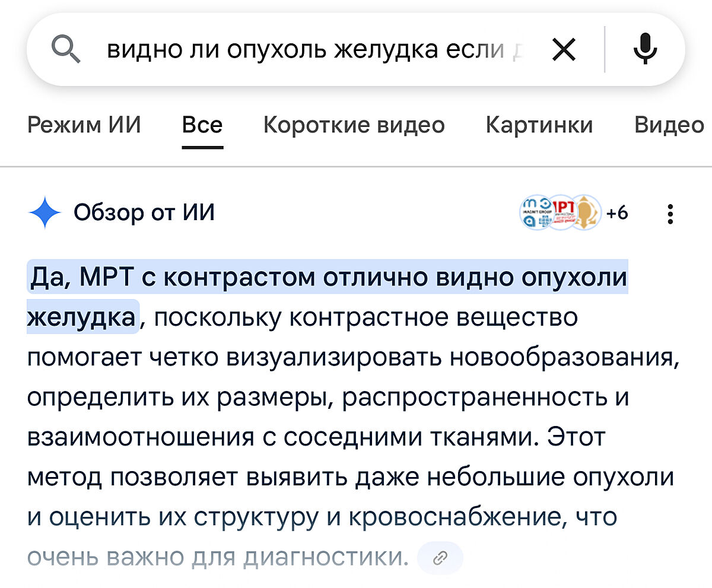Open the Видео tab

click(669, 125)
